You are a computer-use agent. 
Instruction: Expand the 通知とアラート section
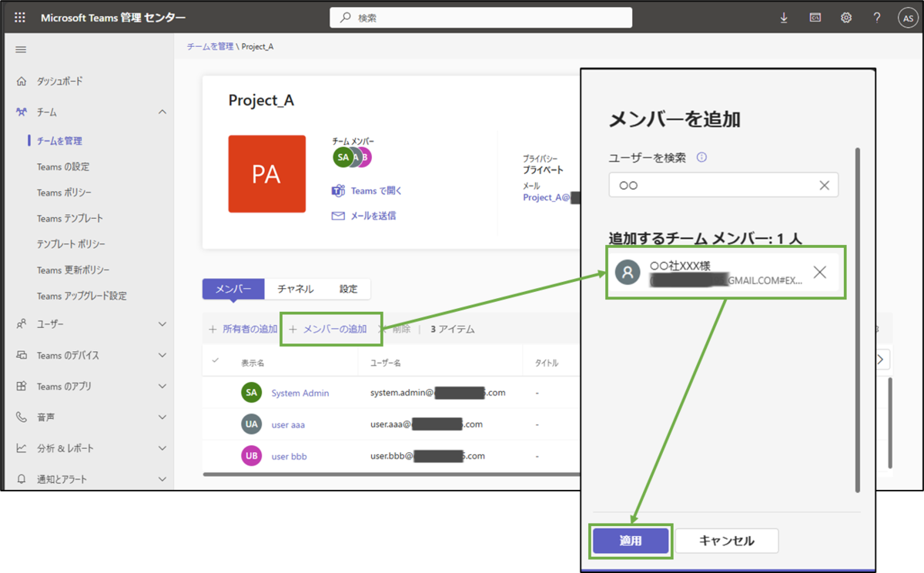tap(162, 478)
